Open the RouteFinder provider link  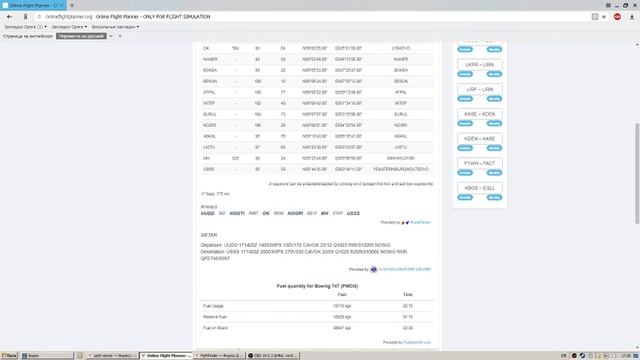click(x=420, y=222)
